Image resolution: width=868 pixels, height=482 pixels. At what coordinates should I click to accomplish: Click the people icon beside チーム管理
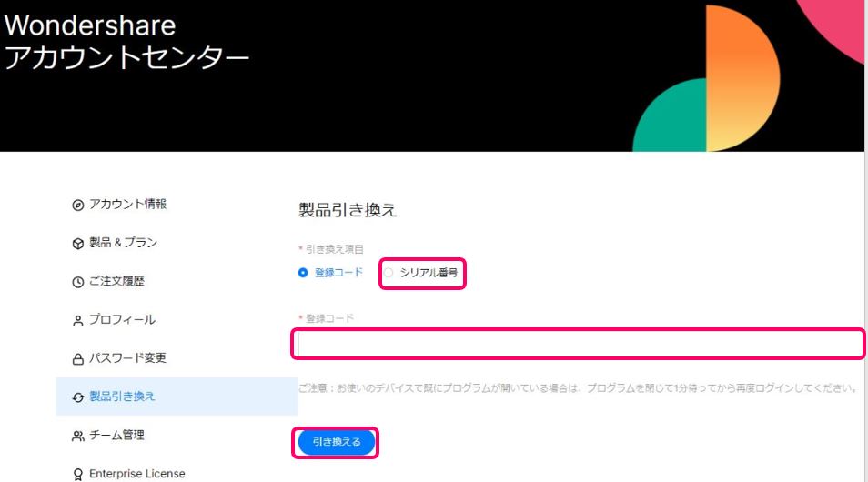click(x=78, y=436)
